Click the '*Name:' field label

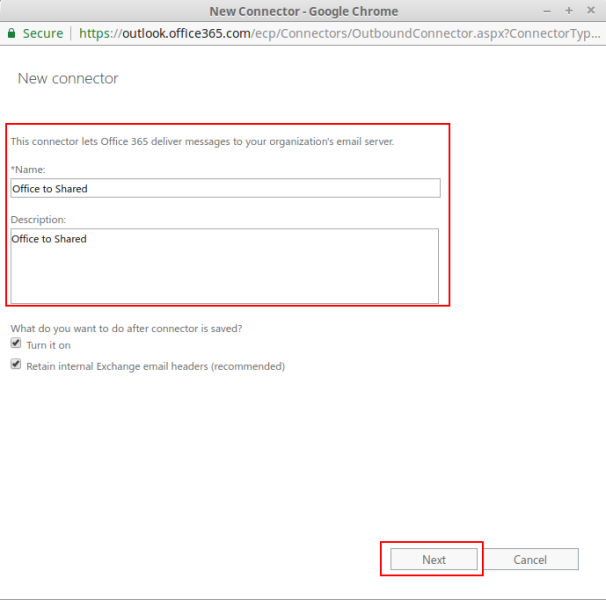tap(28, 170)
